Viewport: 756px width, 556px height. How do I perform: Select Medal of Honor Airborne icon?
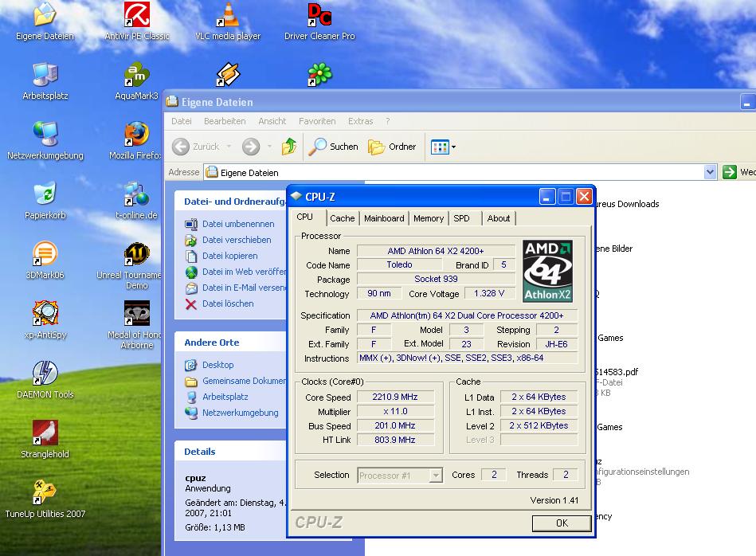pyautogui.click(x=136, y=325)
